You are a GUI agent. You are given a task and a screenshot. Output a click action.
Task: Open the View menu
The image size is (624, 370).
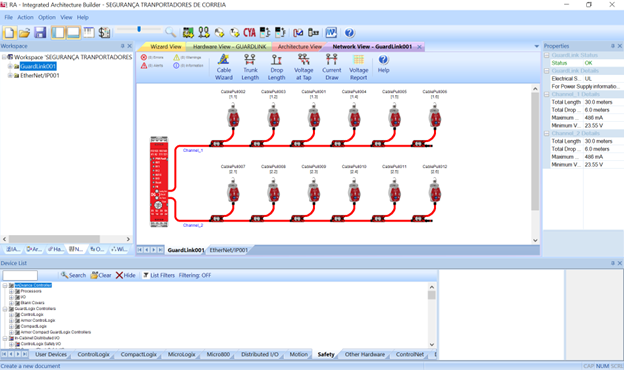coord(66,17)
